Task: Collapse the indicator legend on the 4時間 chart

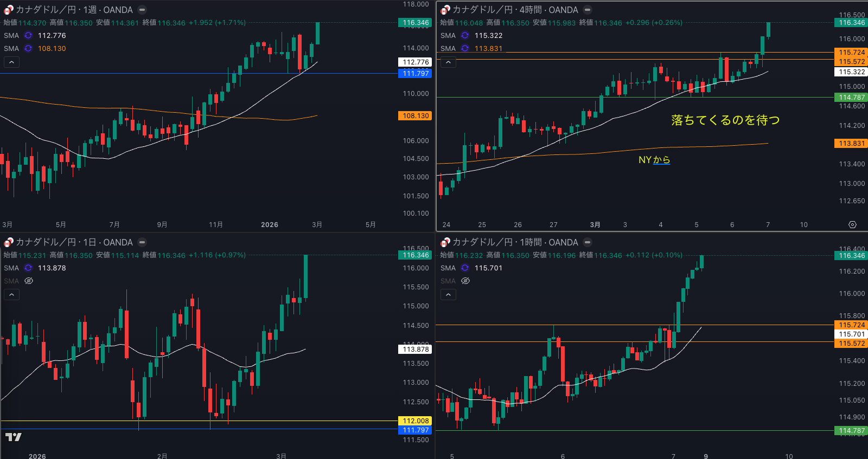Action: (448, 62)
